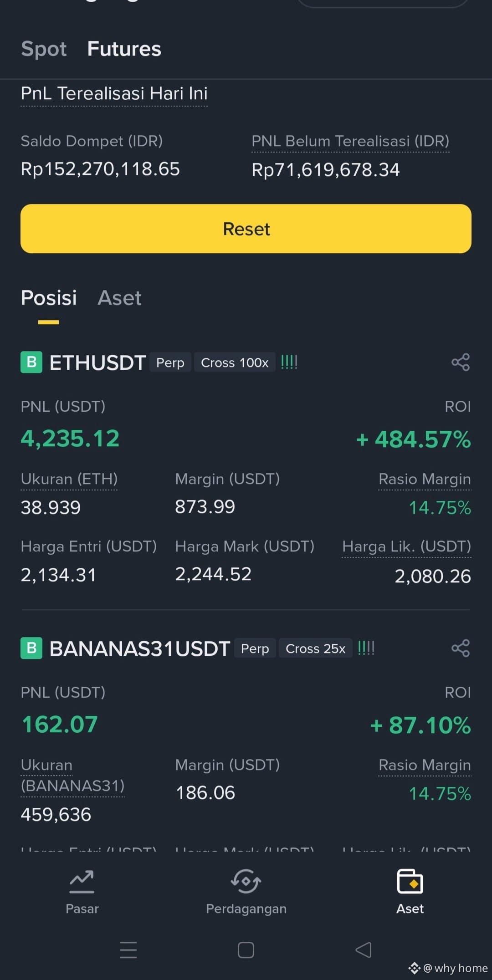The image size is (492, 980).
Task: Tap PNL Belum Terealisasi (IDR) label
Action: [x=350, y=141]
